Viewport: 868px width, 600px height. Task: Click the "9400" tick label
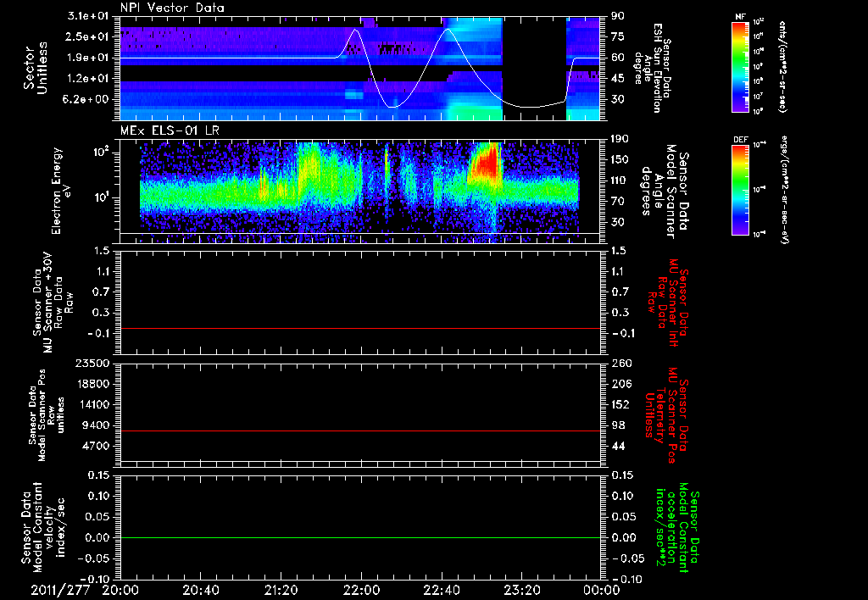click(x=97, y=425)
